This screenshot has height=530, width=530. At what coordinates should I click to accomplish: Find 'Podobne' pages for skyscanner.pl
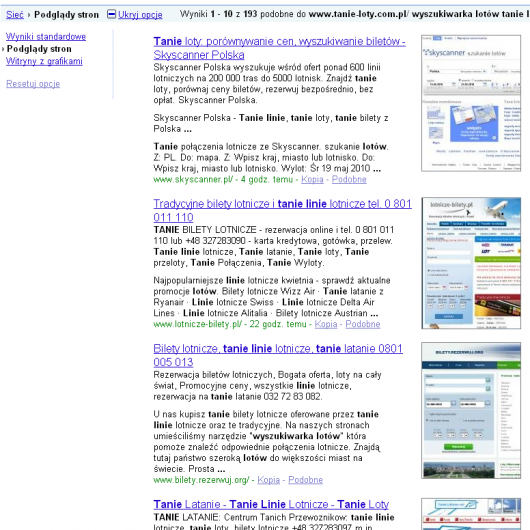pyautogui.click(x=349, y=179)
